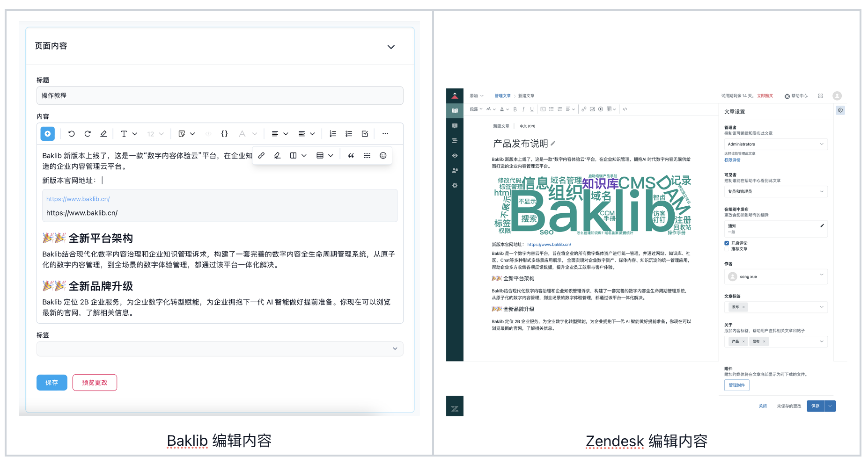Open more options ellipsis in Baklib toolbar
The height and width of the screenshot is (464, 868).
(x=385, y=134)
